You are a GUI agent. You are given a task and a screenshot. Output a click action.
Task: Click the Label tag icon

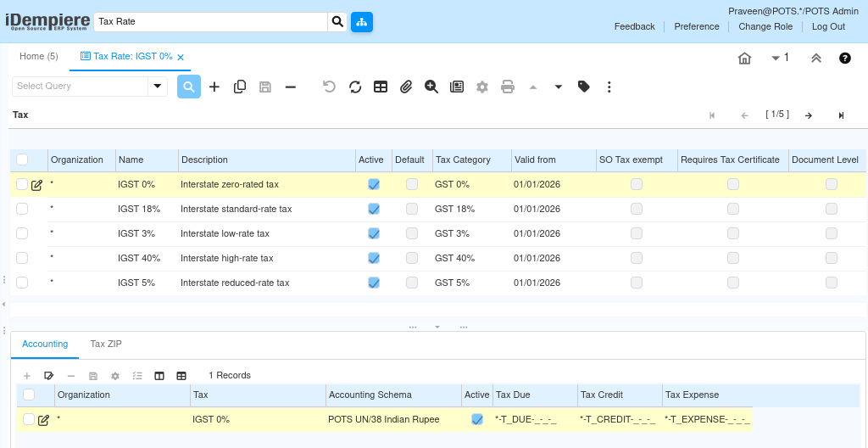[583, 87]
